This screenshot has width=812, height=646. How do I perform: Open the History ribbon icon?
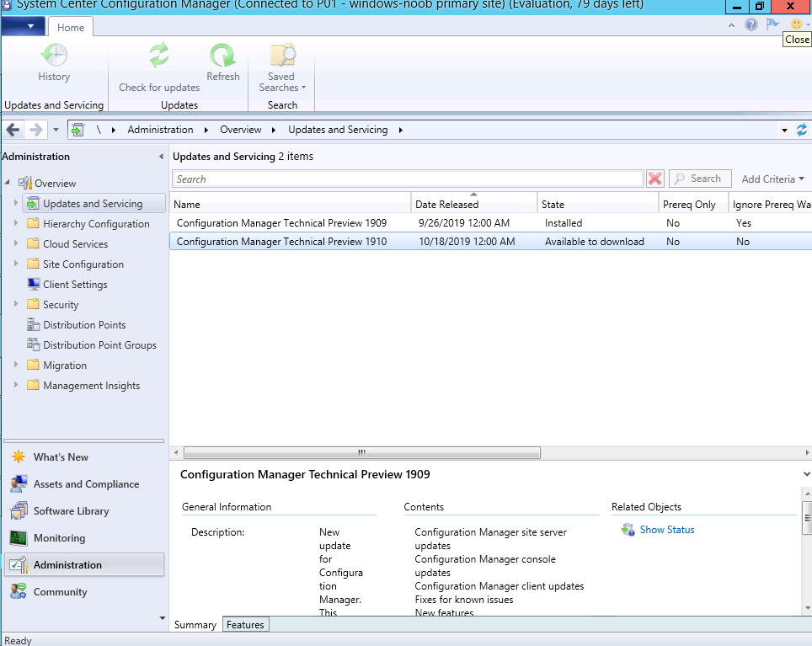[x=54, y=56]
